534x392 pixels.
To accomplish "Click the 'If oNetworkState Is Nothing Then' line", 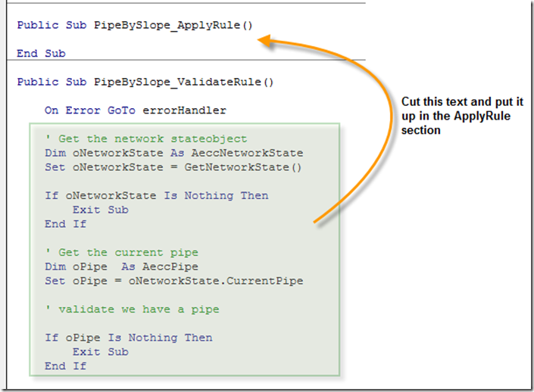I will coord(156,195).
